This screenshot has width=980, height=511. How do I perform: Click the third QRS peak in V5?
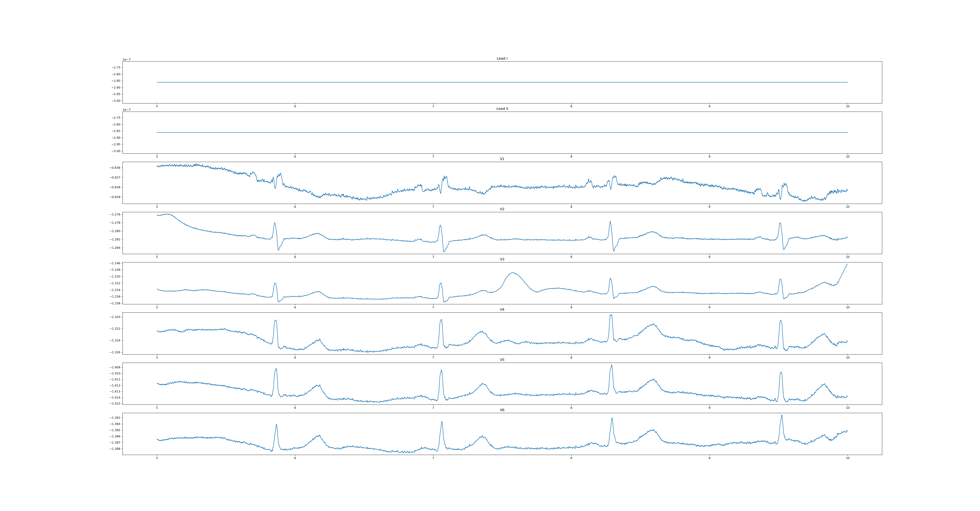[x=611, y=365]
